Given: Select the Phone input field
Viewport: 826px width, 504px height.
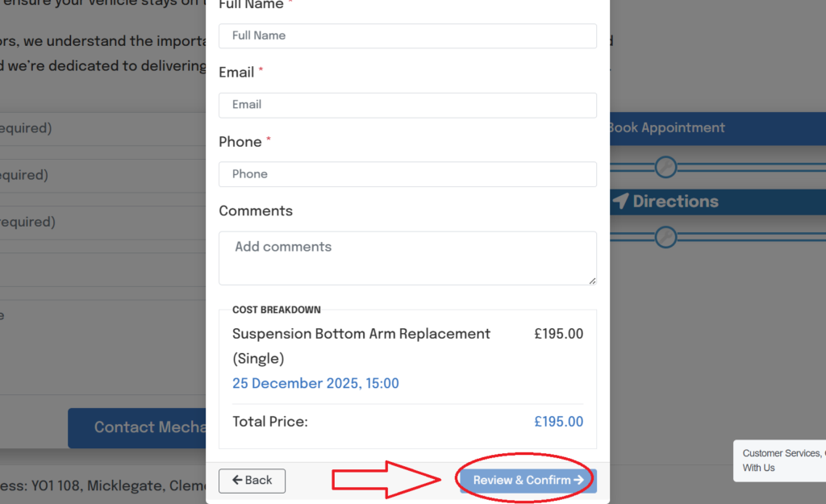Looking at the screenshot, I should [x=407, y=174].
